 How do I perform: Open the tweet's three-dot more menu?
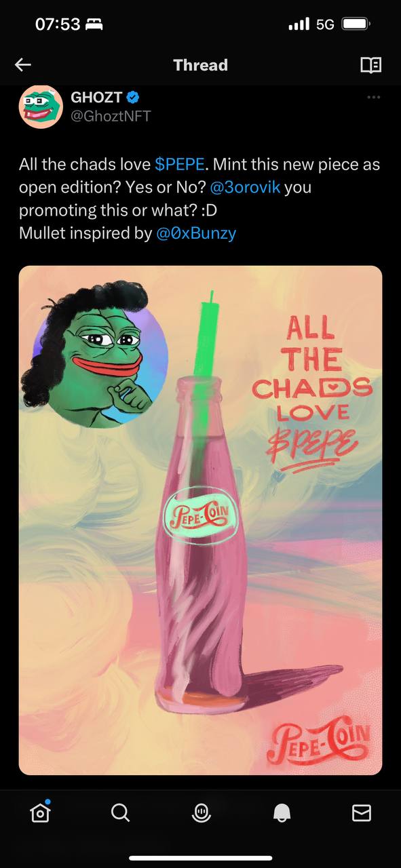pos(373,98)
